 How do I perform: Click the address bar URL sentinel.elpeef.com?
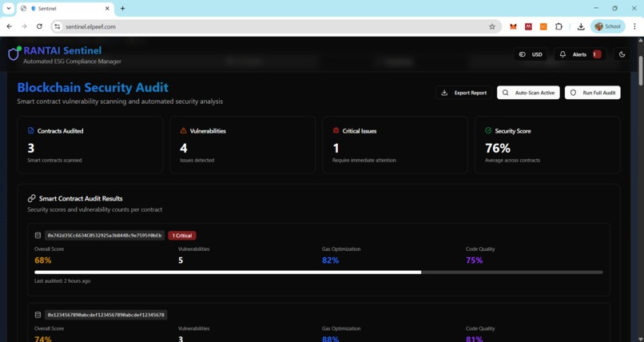90,26
